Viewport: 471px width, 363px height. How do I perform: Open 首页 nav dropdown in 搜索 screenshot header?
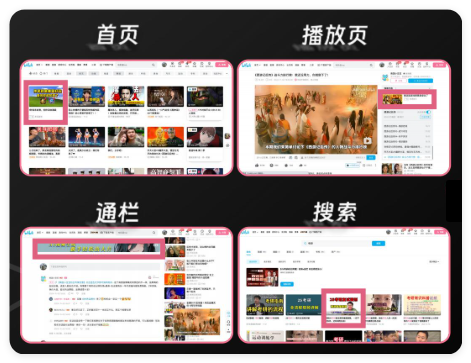pos(255,232)
